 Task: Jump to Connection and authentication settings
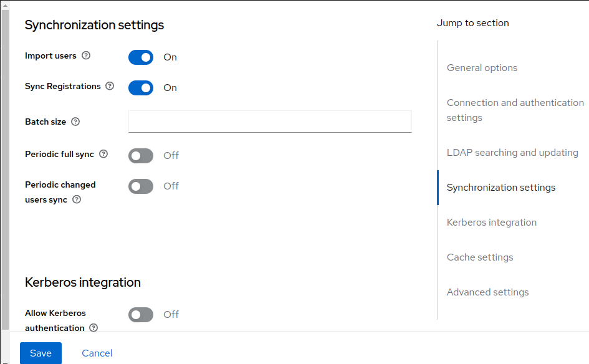515,110
